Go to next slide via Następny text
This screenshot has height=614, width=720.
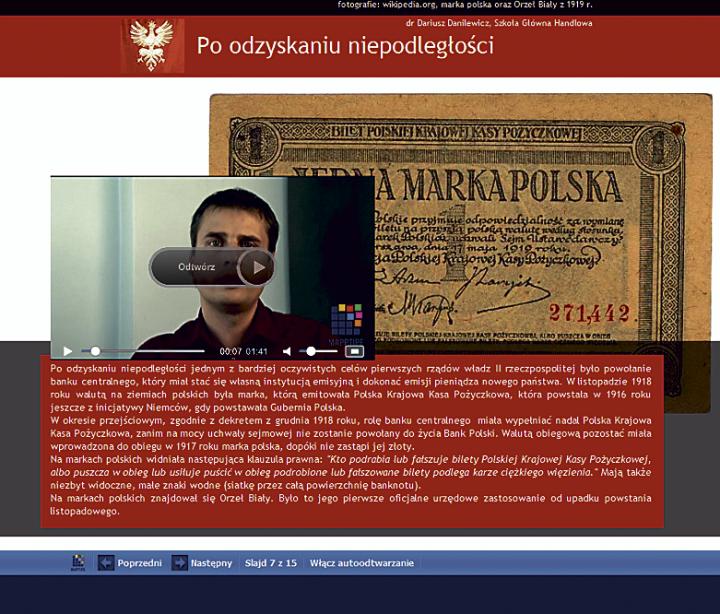click(x=210, y=563)
